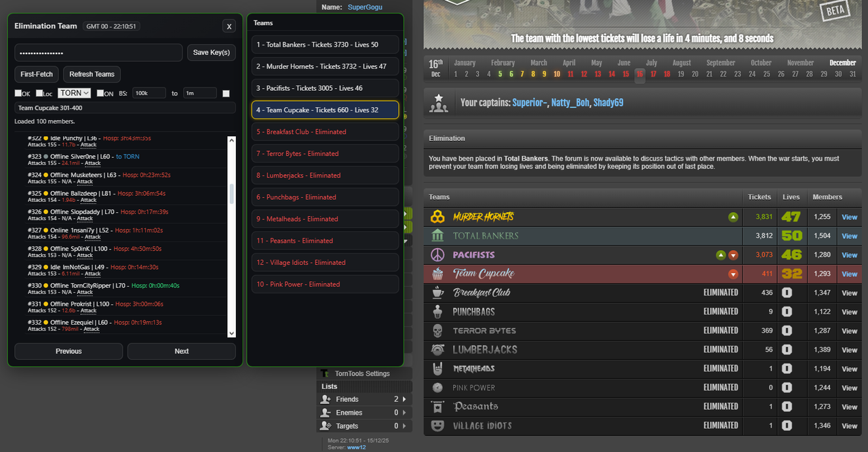Screen dimensions: 868x452
Task: Enable the OK status checkbox
Action: 18,94
